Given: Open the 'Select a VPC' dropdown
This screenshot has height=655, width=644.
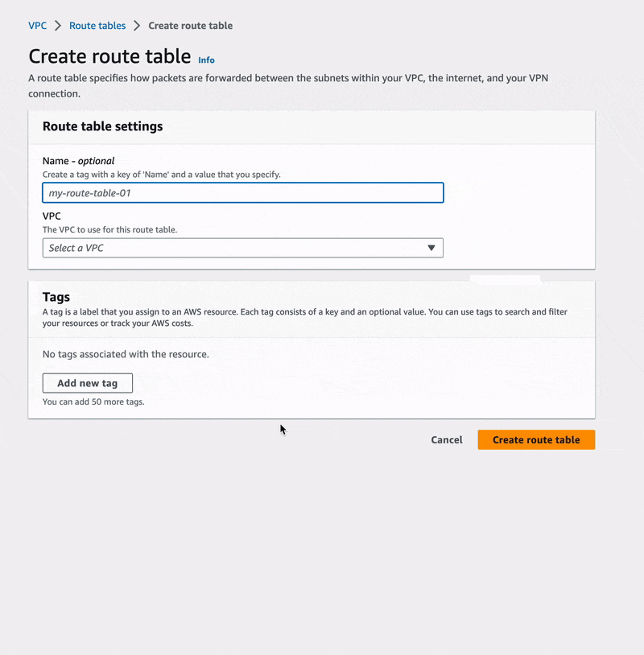Looking at the screenshot, I should 242,248.
